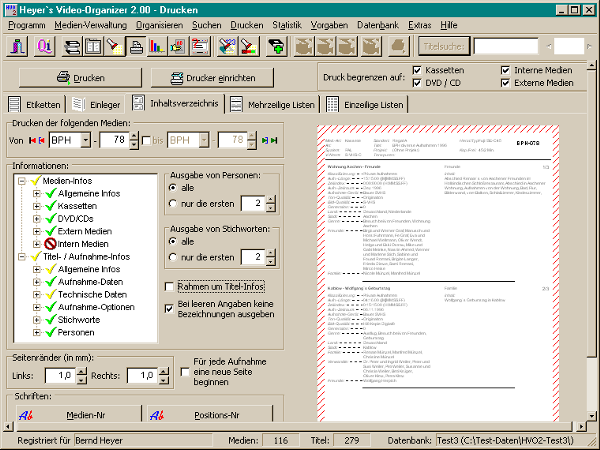Click the rightmost green arrow after the range fields

[x=273, y=139]
